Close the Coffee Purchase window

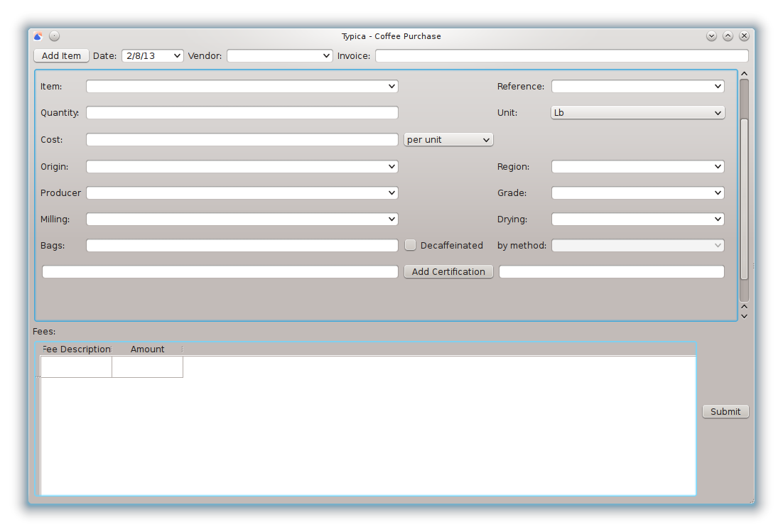click(x=744, y=36)
